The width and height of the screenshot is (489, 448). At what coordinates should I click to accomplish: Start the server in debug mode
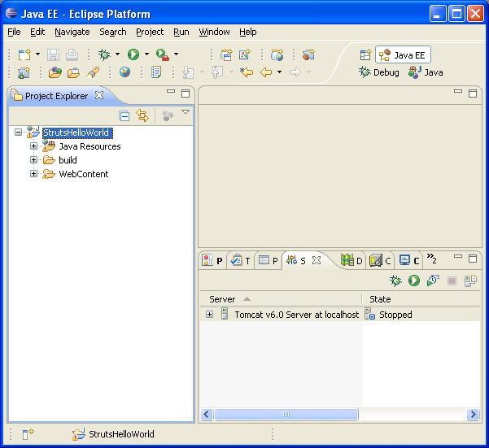click(395, 281)
